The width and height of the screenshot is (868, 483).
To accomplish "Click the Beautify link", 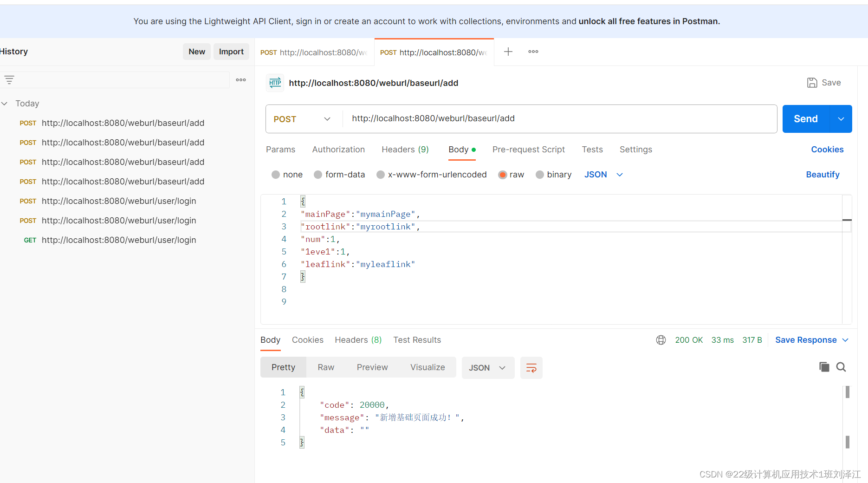I will (823, 175).
